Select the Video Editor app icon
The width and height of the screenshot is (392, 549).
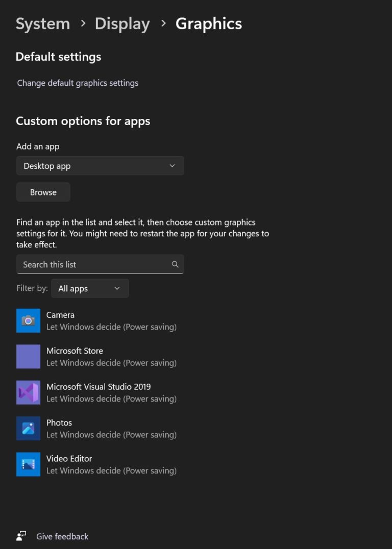click(28, 464)
